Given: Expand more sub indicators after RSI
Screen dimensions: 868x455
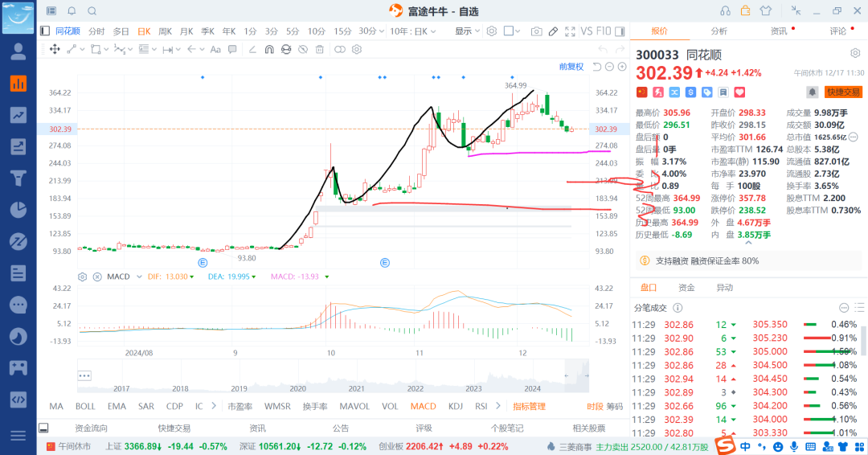Looking at the screenshot, I should pyautogui.click(x=498, y=406).
